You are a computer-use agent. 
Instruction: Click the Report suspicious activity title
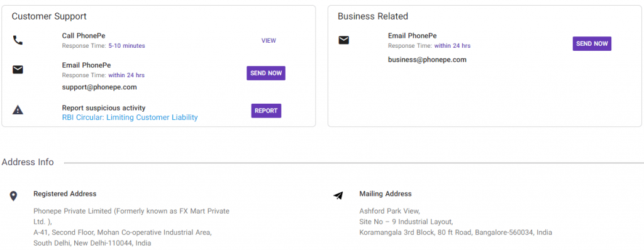tap(104, 108)
